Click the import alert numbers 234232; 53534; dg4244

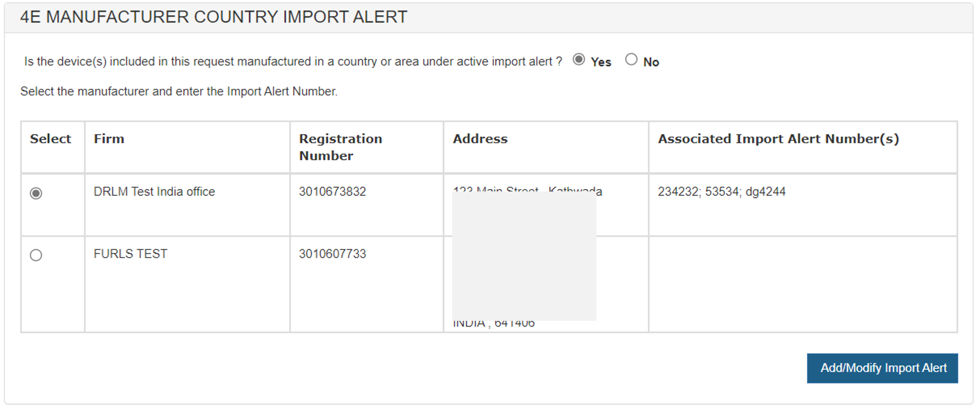(721, 191)
